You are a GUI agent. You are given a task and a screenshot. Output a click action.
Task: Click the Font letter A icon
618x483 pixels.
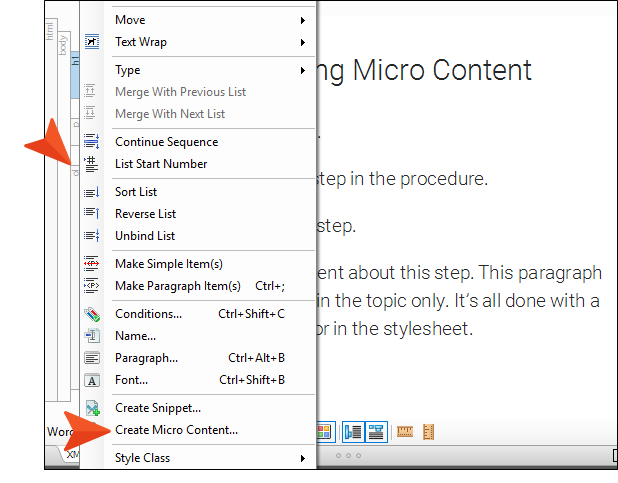coord(92,380)
